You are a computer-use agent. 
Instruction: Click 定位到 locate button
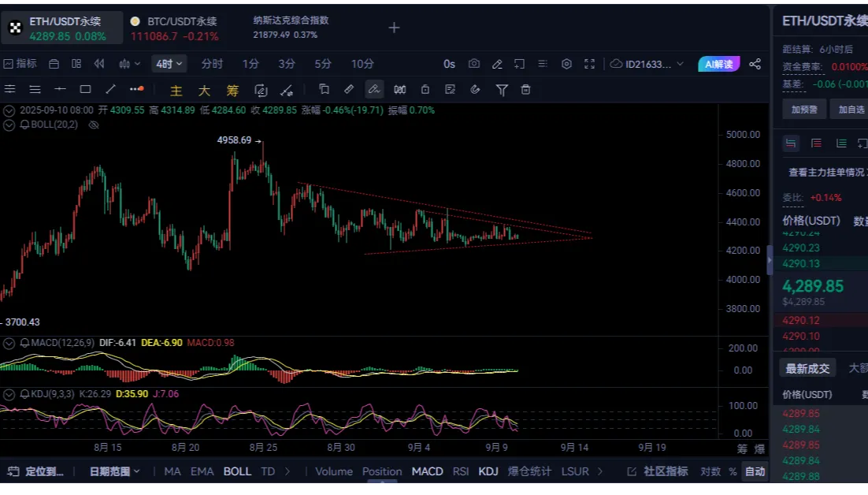tap(36, 471)
